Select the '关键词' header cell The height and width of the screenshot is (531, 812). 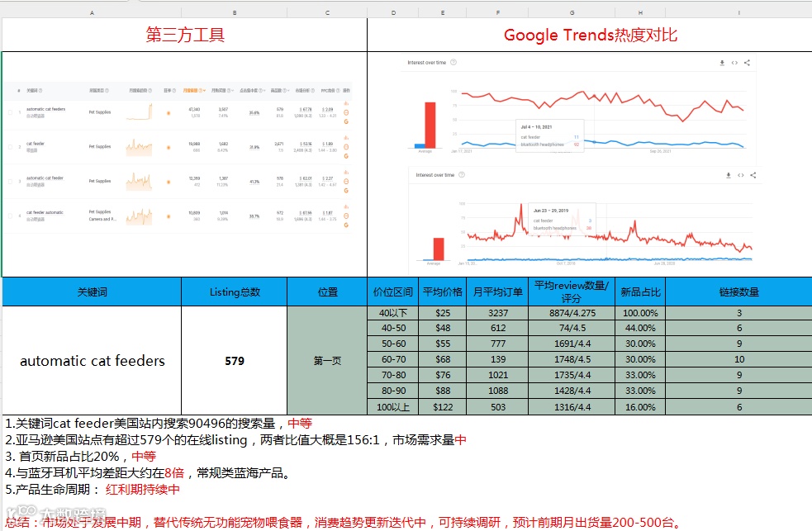92,292
